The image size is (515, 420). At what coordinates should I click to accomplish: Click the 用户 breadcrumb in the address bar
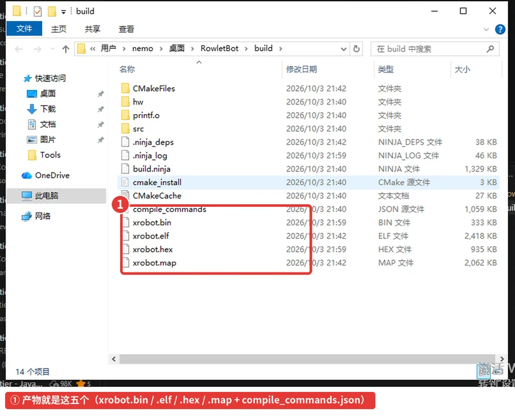[109, 49]
